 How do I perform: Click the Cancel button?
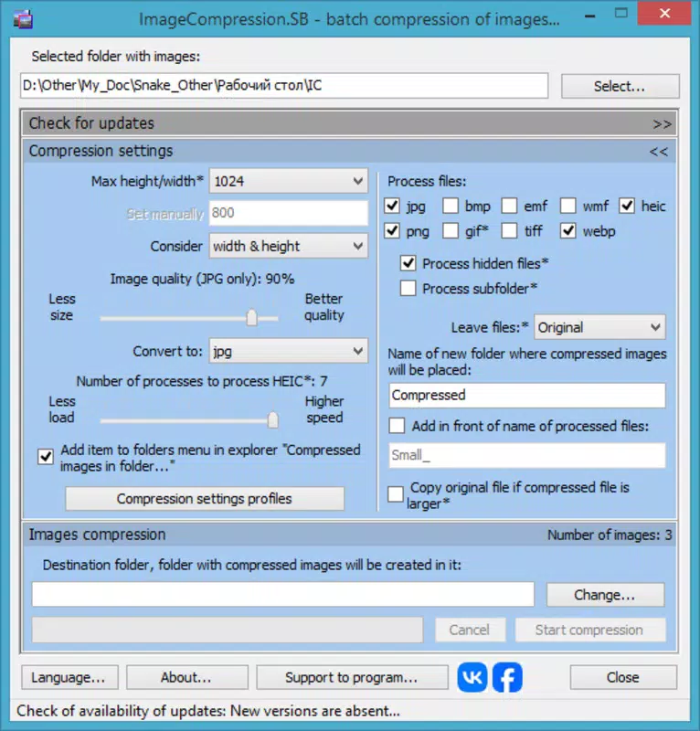click(470, 630)
